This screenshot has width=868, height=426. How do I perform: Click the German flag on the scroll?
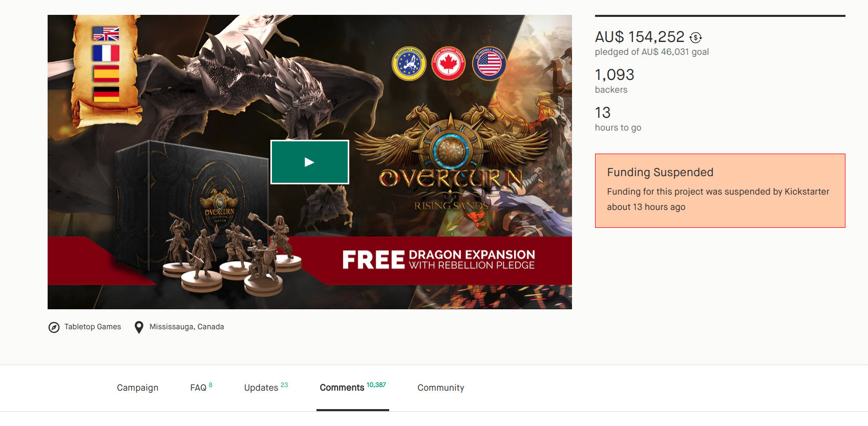[x=106, y=94]
